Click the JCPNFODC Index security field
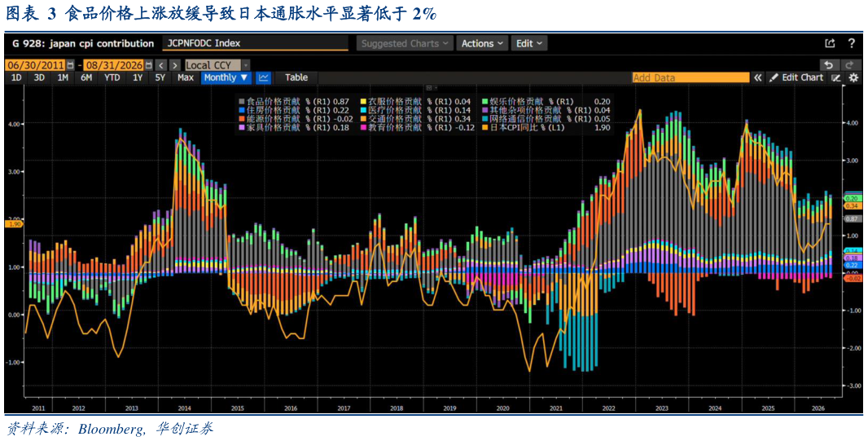This screenshot has height=441, width=868. tap(255, 43)
